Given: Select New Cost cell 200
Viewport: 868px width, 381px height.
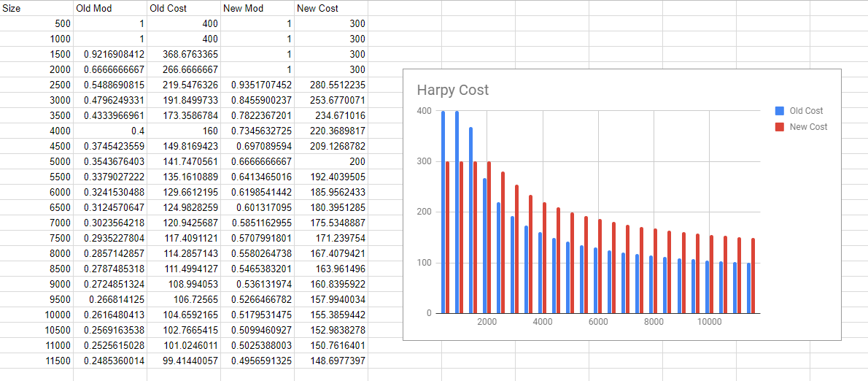Looking at the screenshot, I should click(331, 162).
